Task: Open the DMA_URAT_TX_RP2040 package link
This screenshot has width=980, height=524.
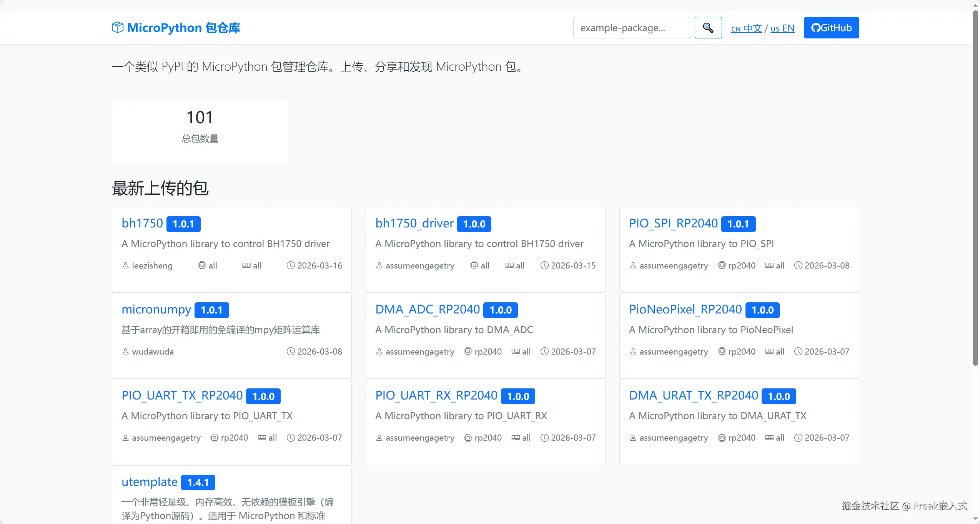Action: click(693, 395)
